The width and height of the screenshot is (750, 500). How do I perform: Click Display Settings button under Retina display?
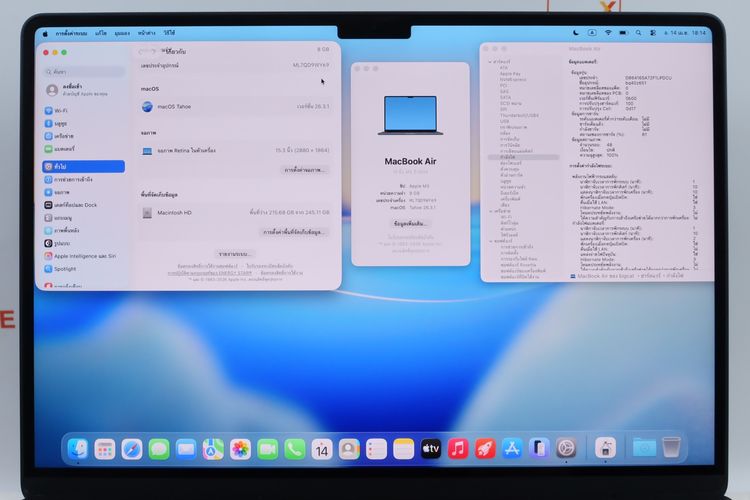(x=304, y=170)
